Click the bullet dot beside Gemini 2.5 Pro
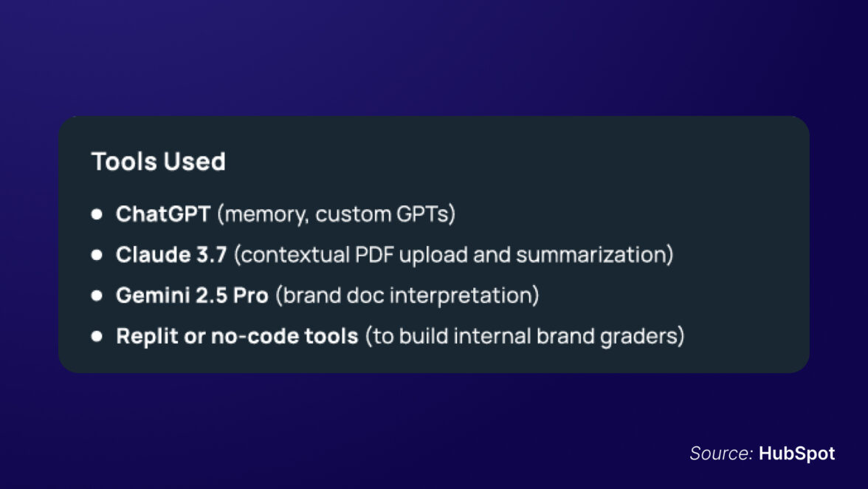This screenshot has width=868, height=489. [97, 295]
